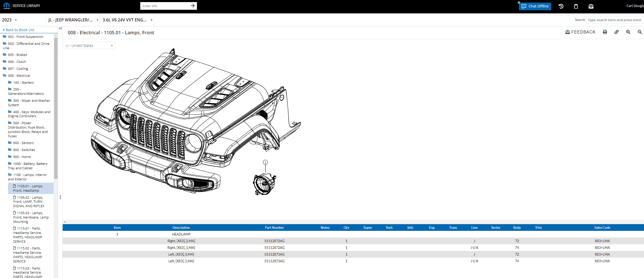The width and height of the screenshot is (644, 278).
Task: Zoom in on the diagram
Action: pyautogui.click(x=628, y=32)
